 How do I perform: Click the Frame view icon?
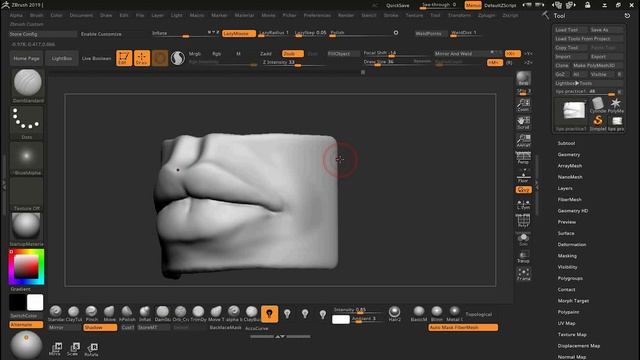click(523, 274)
